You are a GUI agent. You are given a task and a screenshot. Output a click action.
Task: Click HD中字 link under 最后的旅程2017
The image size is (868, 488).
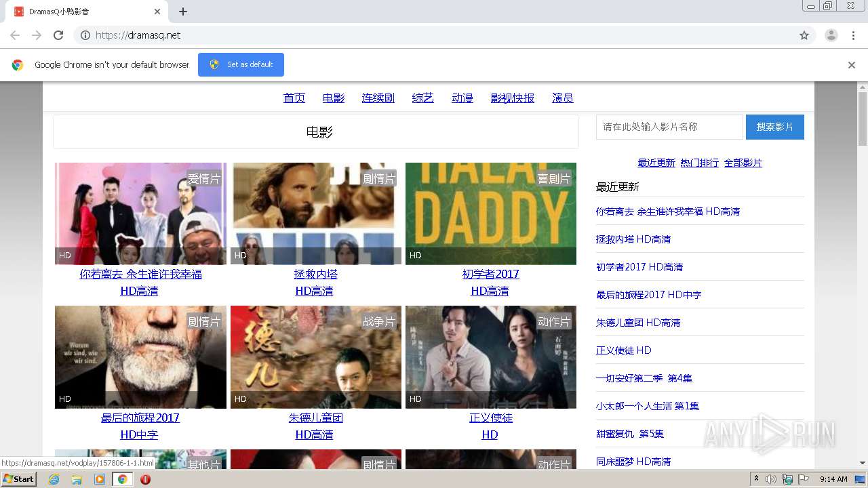(x=139, y=434)
